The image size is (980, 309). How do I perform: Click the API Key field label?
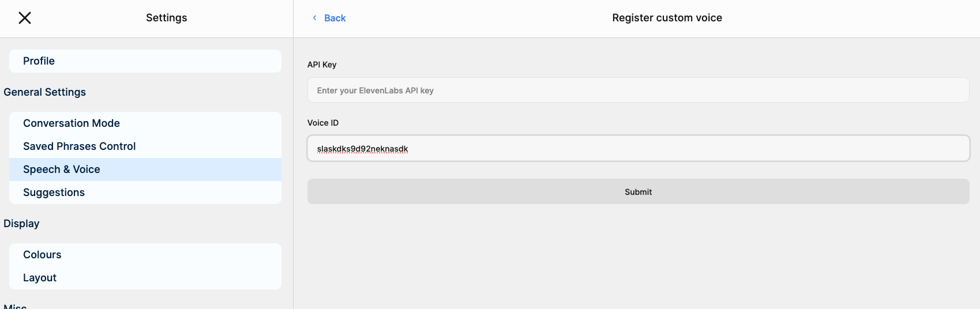pos(322,65)
